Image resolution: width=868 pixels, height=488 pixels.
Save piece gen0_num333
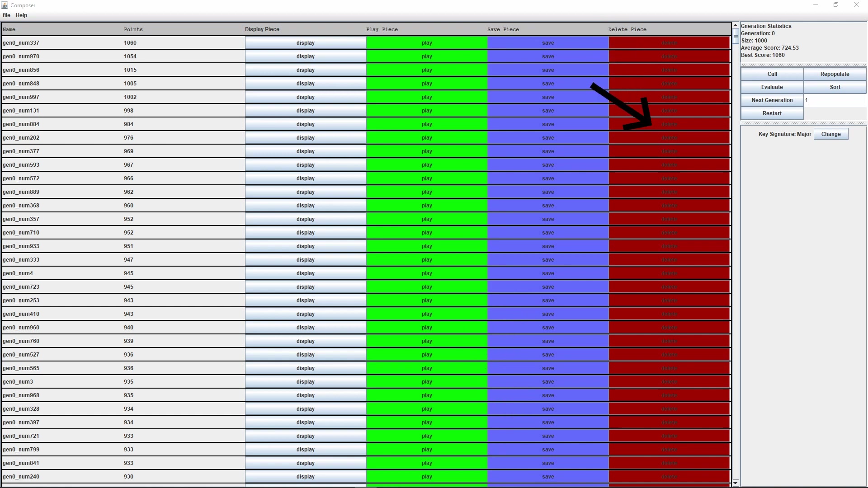point(548,260)
